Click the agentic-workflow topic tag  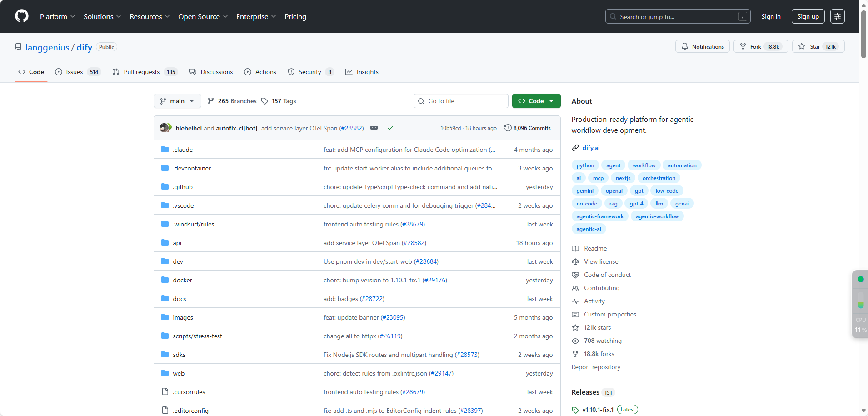(x=657, y=216)
